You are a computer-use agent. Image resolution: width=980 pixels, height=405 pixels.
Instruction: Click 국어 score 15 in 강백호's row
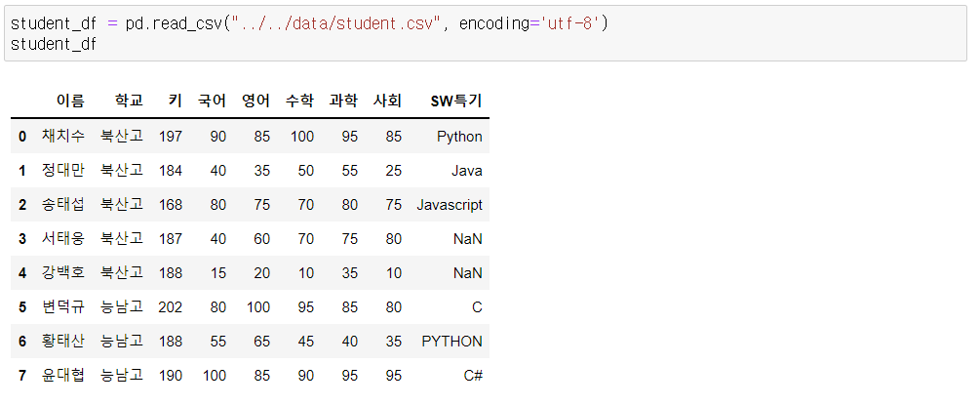tap(218, 273)
